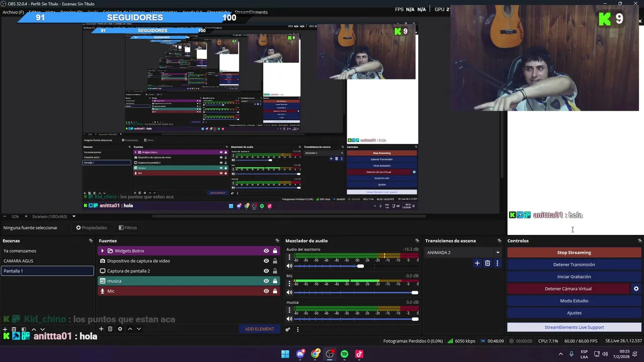Open transition options three-dot menu
The width and height of the screenshot is (644, 362).
point(497,263)
